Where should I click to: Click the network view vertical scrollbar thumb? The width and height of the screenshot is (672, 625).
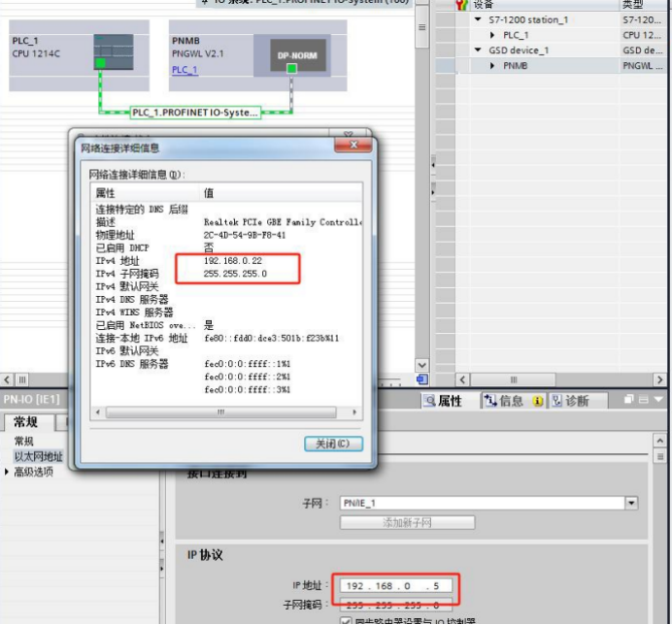click(x=421, y=26)
